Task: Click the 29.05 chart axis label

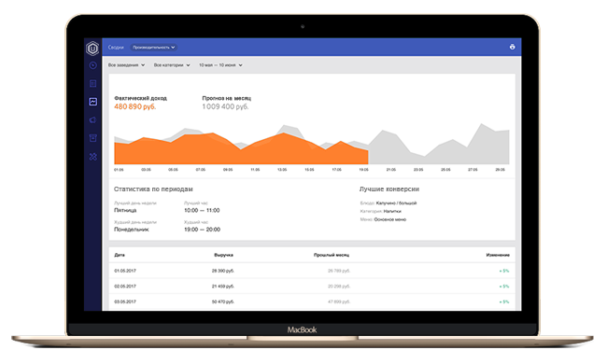Action: tap(501, 170)
